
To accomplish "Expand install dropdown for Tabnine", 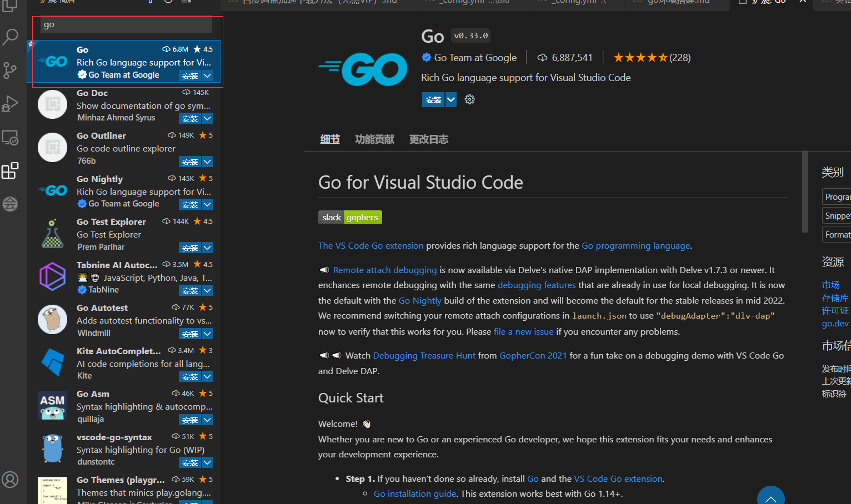I will pos(207,290).
